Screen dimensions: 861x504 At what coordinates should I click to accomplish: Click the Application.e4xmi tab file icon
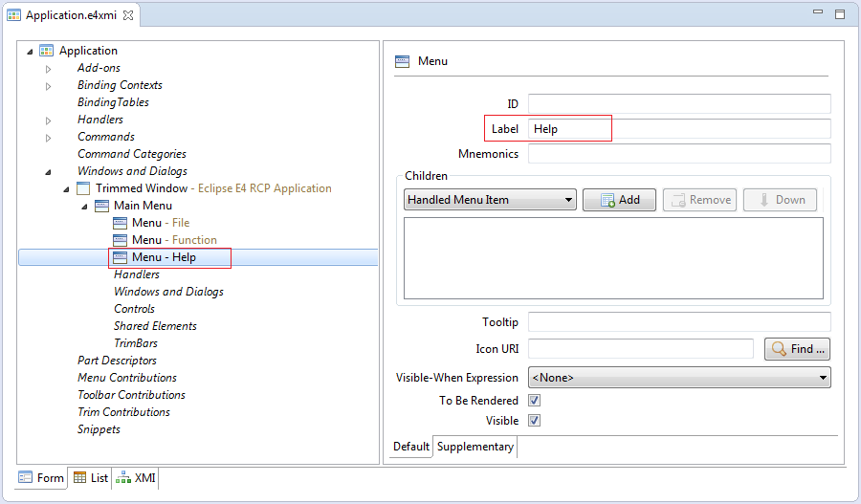point(13,15)
